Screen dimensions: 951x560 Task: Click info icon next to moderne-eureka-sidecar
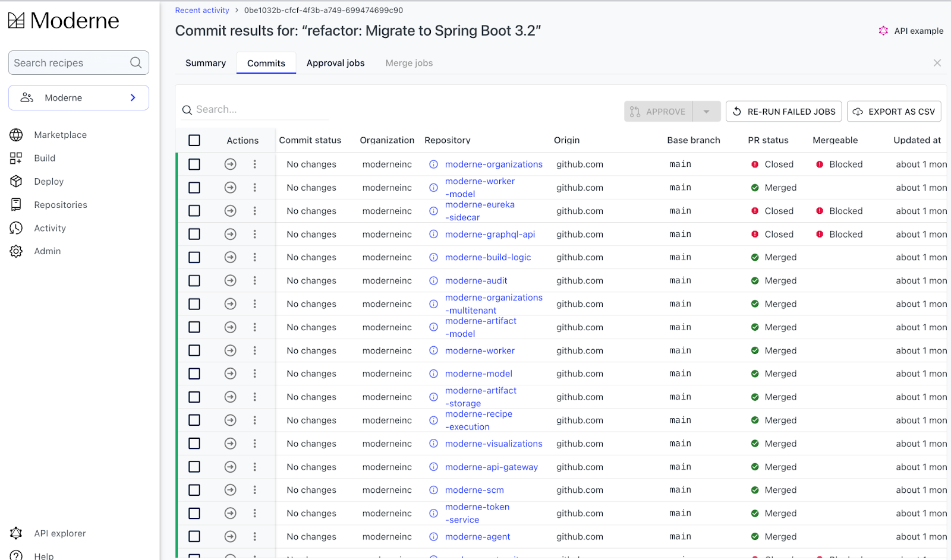434,211
